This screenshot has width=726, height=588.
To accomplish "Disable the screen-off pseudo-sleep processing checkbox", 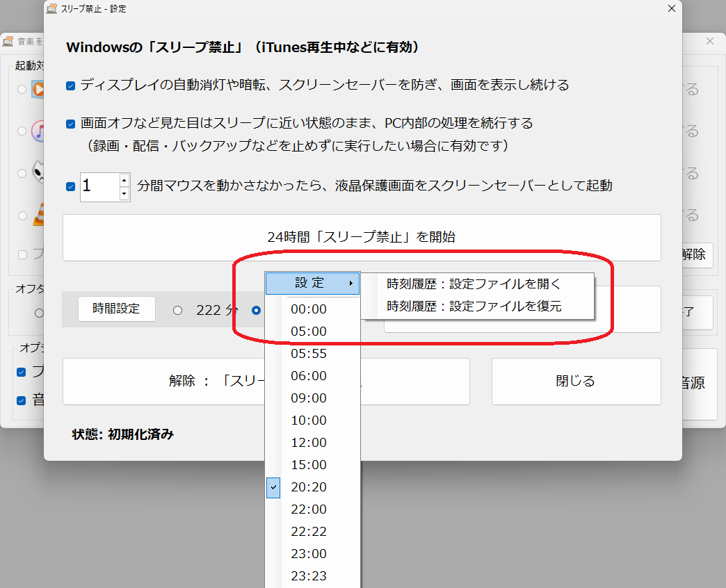I will tap(70, 124).
